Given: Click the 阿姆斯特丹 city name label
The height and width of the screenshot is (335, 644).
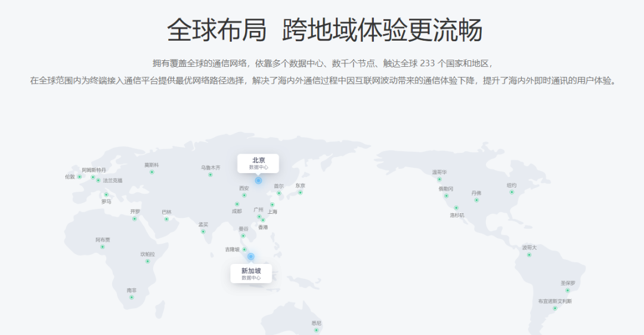Looking at the screenshot, I should 94,170.
